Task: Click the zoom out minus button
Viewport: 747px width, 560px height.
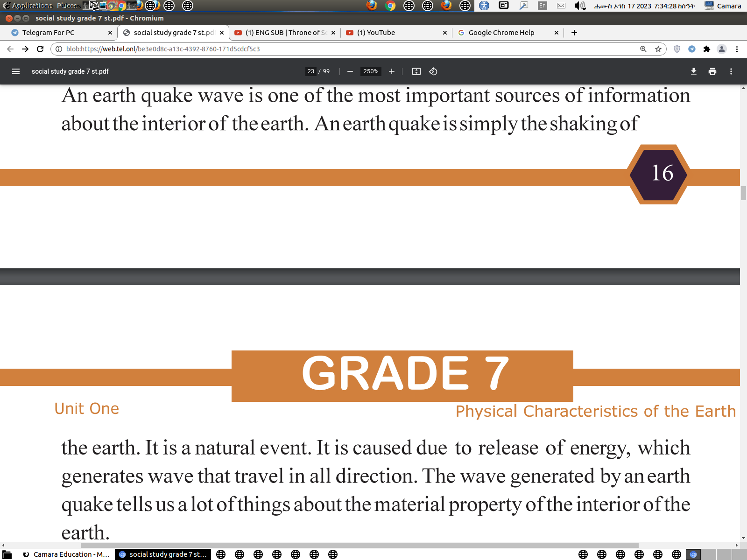Action: pos(350,71)
